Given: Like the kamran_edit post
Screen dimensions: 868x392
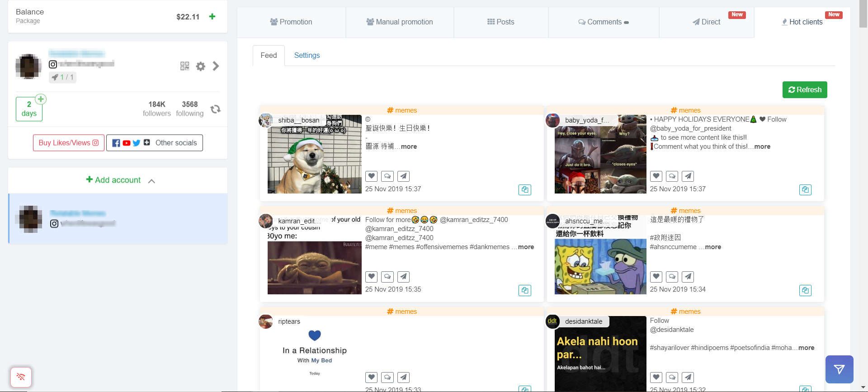Looking at the screenshot, I should pos(371,276).
